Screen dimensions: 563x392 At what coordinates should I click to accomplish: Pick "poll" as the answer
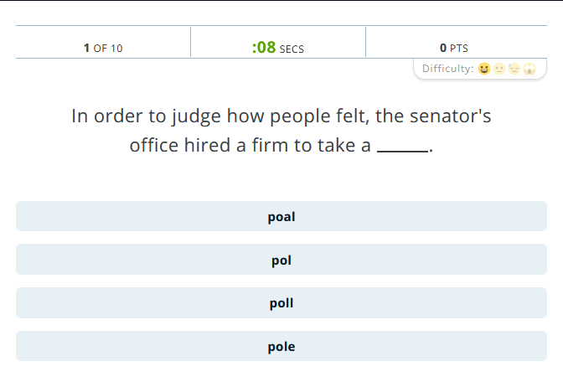(281, 303)
